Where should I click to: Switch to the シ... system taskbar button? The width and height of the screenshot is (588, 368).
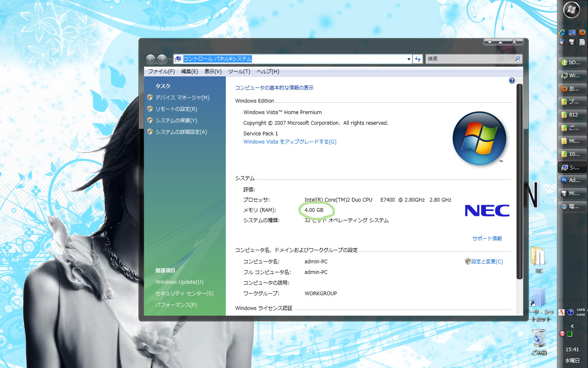coord(572,167)
